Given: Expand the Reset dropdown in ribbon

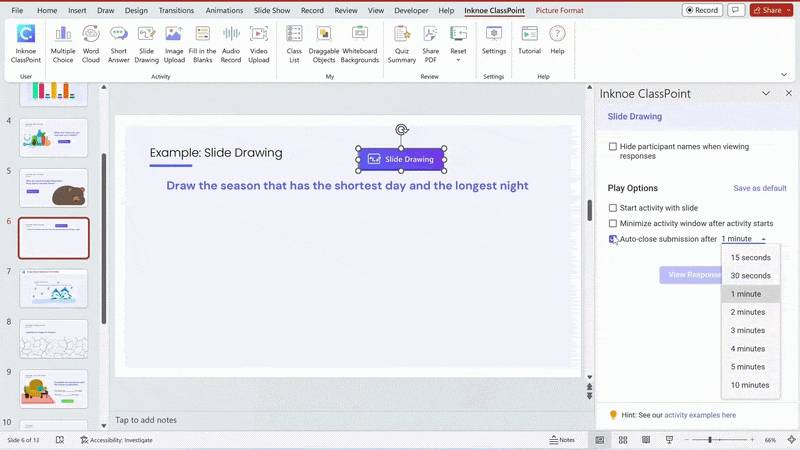Looking at the screenshot, I should 458,59.
